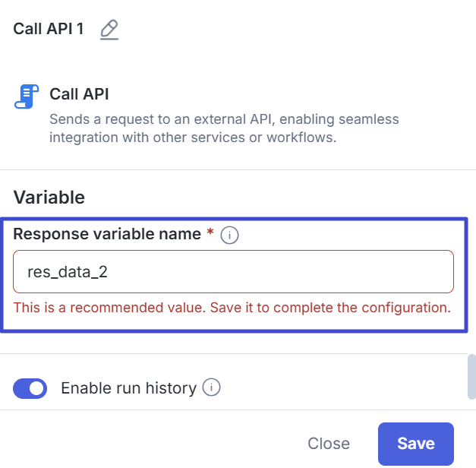The image size is (476, 468).
Task: Click the "Variable" section heading
Action: pyautogui.click(x=49, y=198)
